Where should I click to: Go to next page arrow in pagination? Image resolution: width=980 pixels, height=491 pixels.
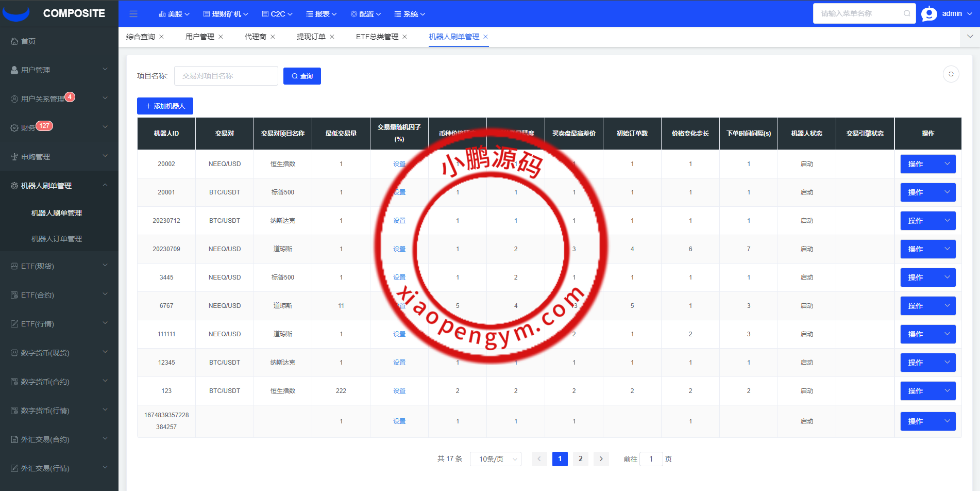[601, 459]
